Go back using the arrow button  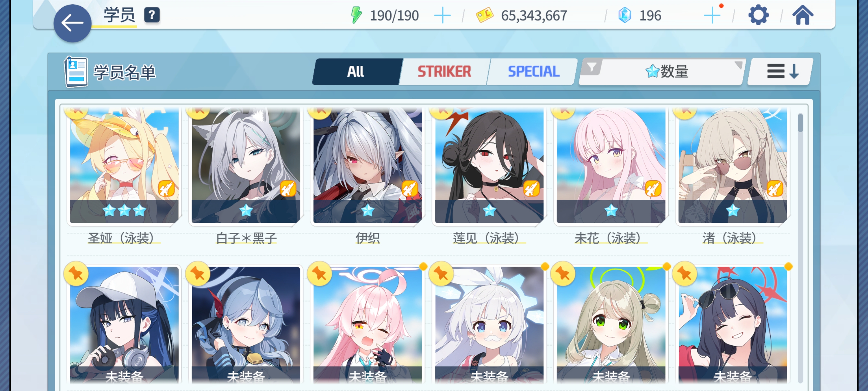[x=73, y=23]
